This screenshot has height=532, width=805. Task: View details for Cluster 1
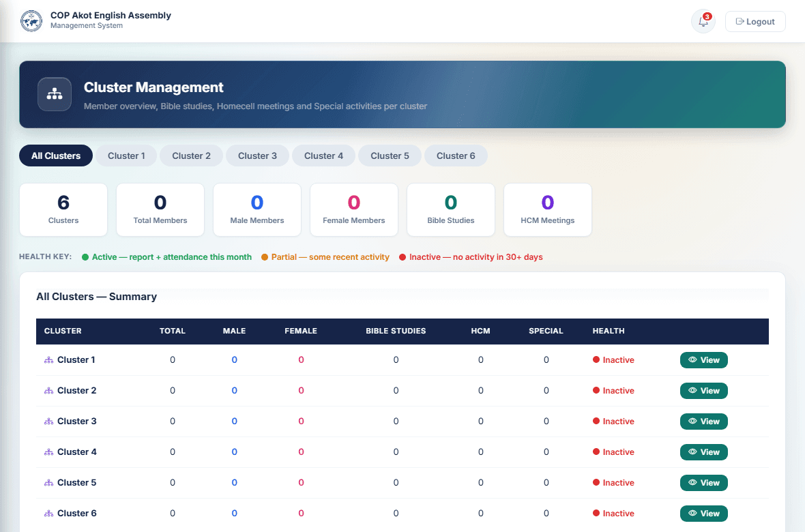(x=704, y=360)
